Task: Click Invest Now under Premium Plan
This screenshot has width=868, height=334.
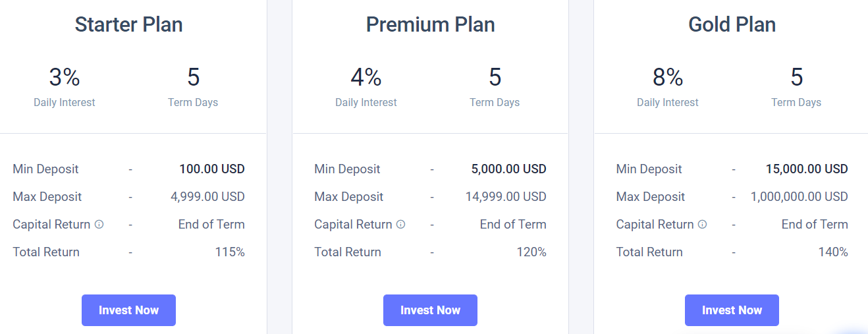Action: coord(430,310)
